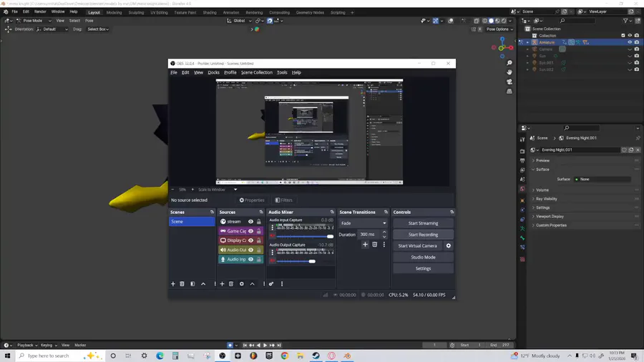Hide the Game Capture source

tap(250, 231)
